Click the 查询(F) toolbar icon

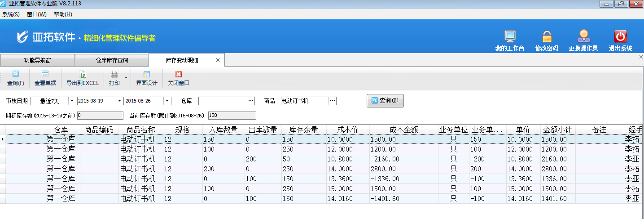[15, 75]
